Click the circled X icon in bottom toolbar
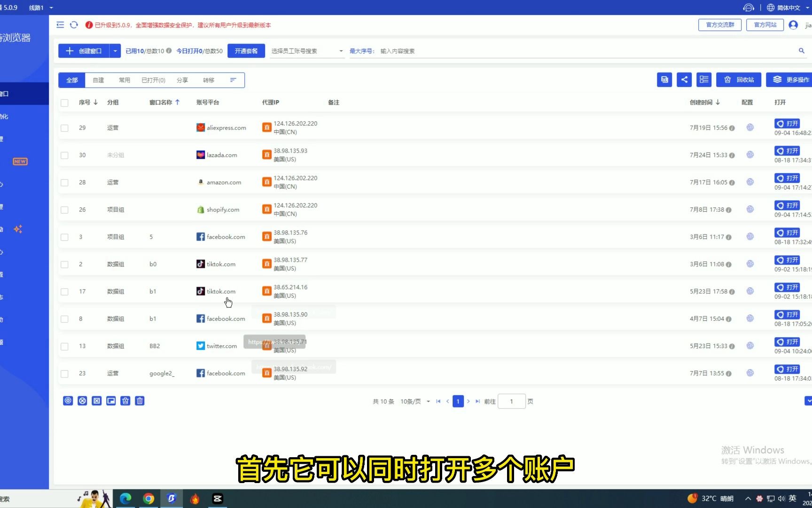The height and width of the screenshot is (508, 812). 82,401
